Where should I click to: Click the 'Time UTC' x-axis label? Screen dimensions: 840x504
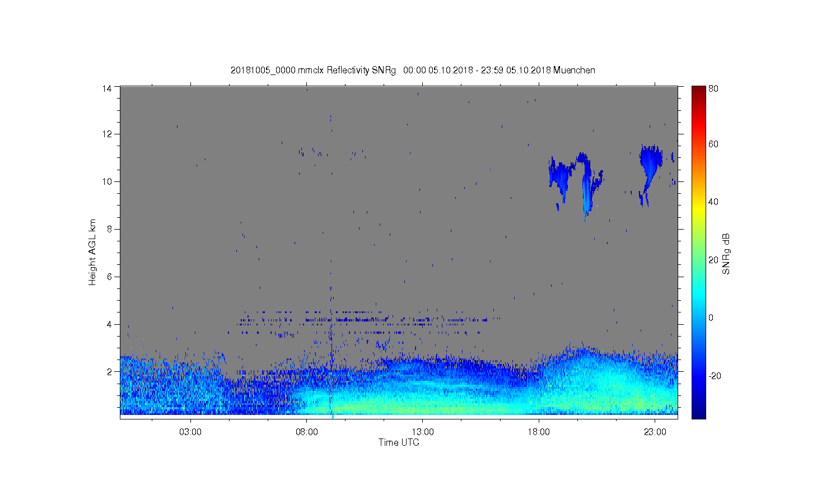pos(399,442)
